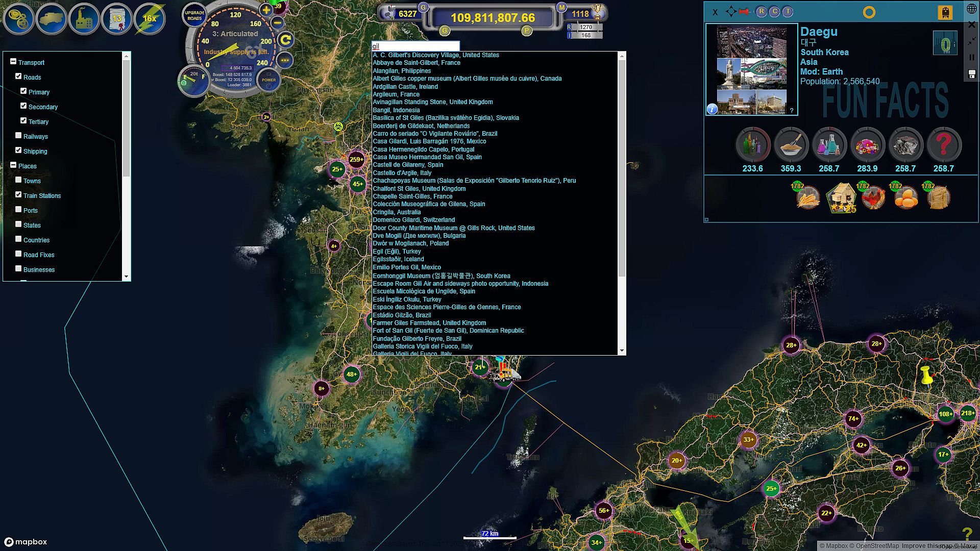The image size is (980, 551).
Task: Open the factory industries button
Action: [x=84, y=19]
